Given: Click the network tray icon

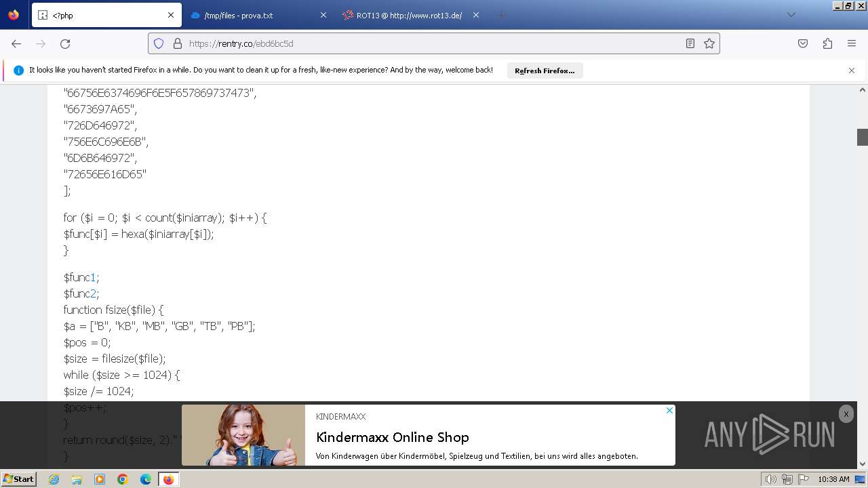Looking at the screenshot, I should (x=787, y=479).
